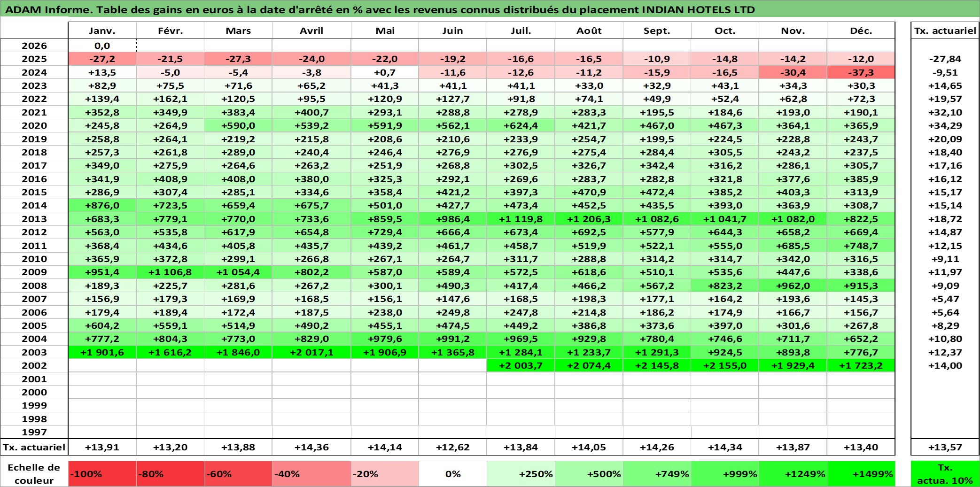Click the +2 017,1 cell in row 2003
This screenshot has width=980, height=487.
click(311, 352)
